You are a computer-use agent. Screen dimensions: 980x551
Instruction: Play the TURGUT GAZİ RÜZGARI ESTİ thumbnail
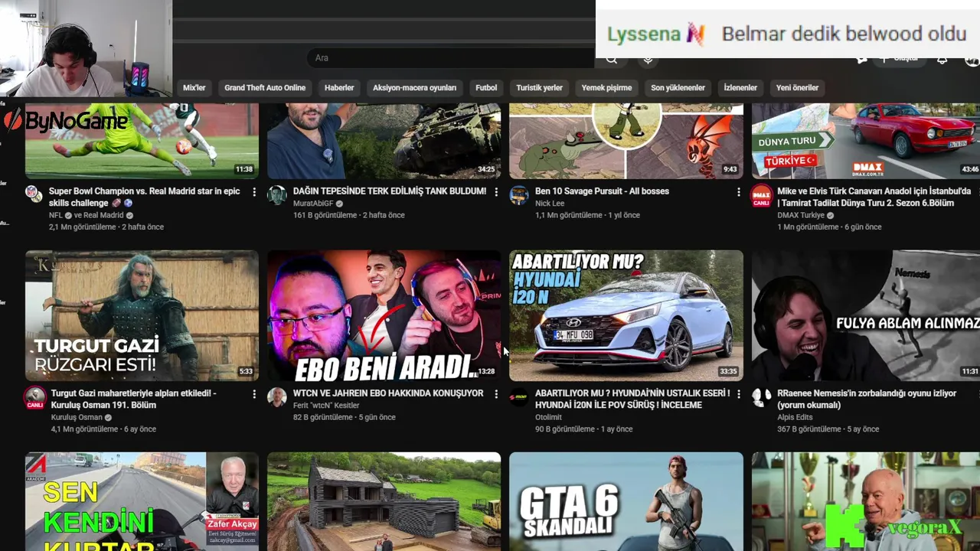point(142,315)
